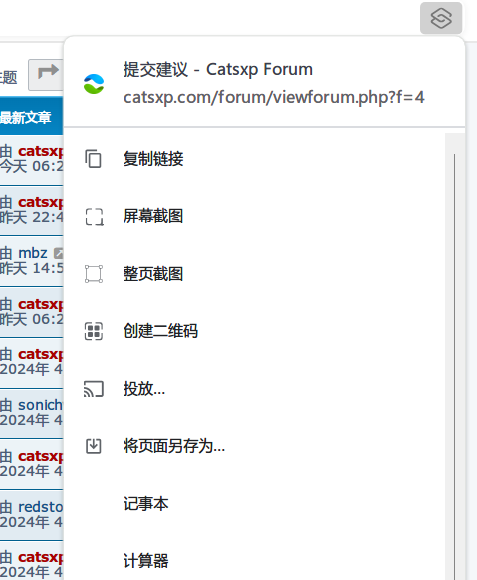
Task: Click the save page icon
Action: [x=94, y=446]
